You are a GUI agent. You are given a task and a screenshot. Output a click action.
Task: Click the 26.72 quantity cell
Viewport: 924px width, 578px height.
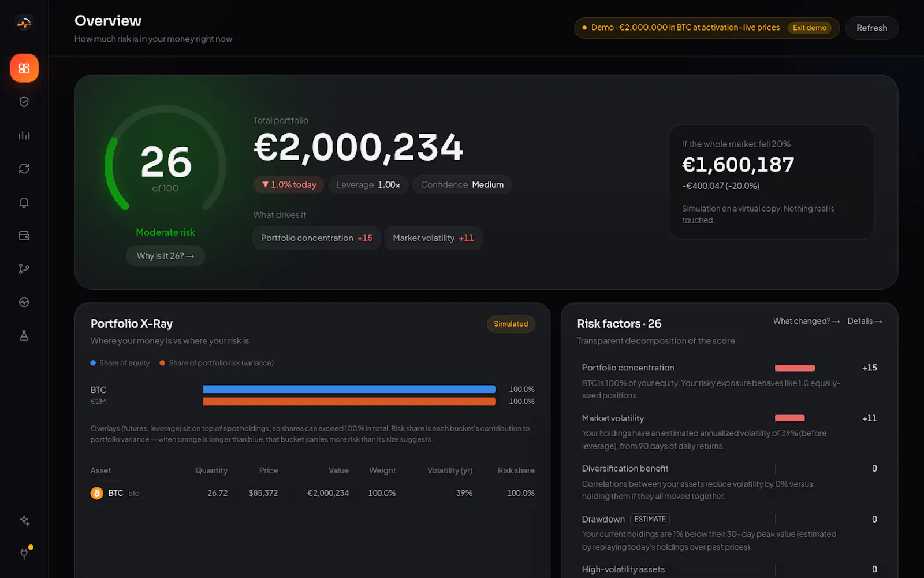point(218,493)
